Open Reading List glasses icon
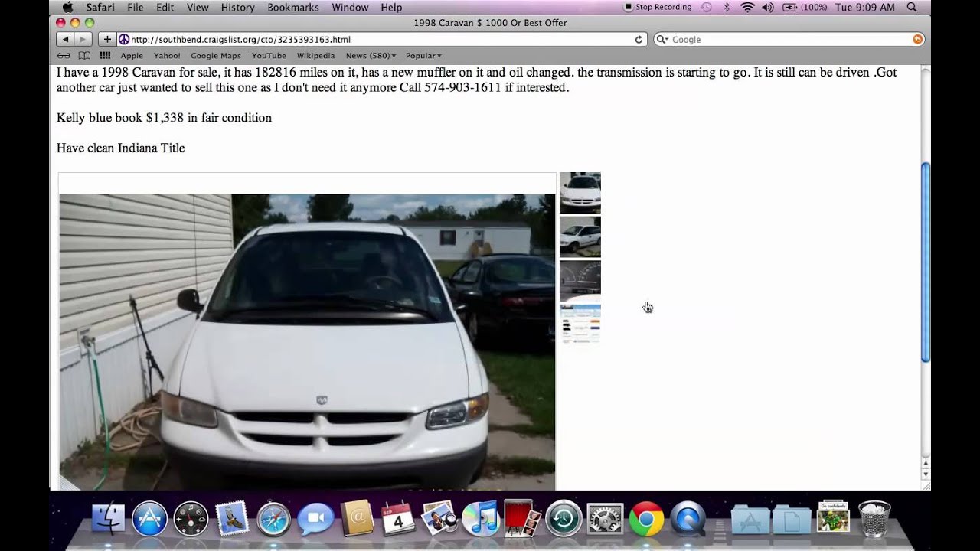Screen dimensions: 980x551 (65, 56)
